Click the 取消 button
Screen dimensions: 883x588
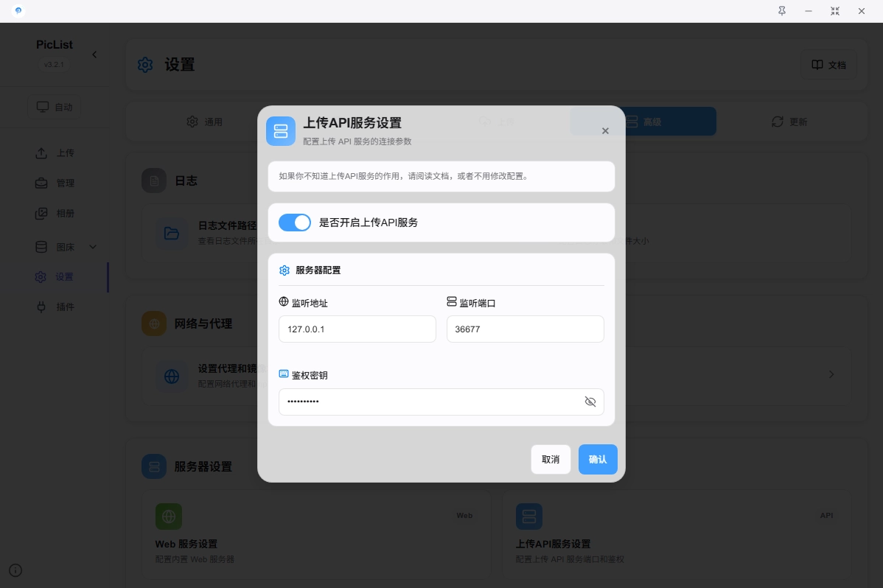[x=551, y=459]
